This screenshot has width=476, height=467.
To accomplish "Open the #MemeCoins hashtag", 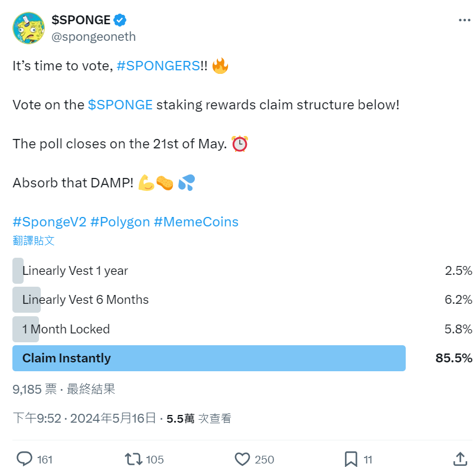I will click(196, 222).
